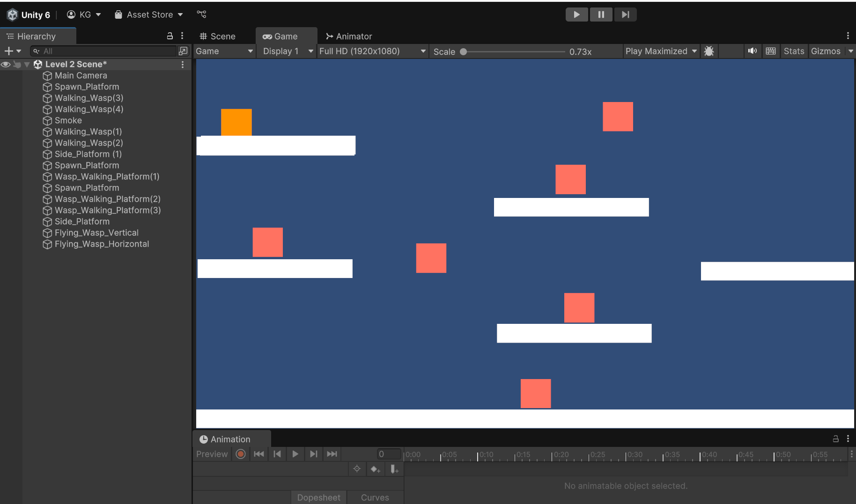The image size is (856, 504).
Task: Toggle scene visibility eye for Level 2 Scene
Action: coord(6,65)
